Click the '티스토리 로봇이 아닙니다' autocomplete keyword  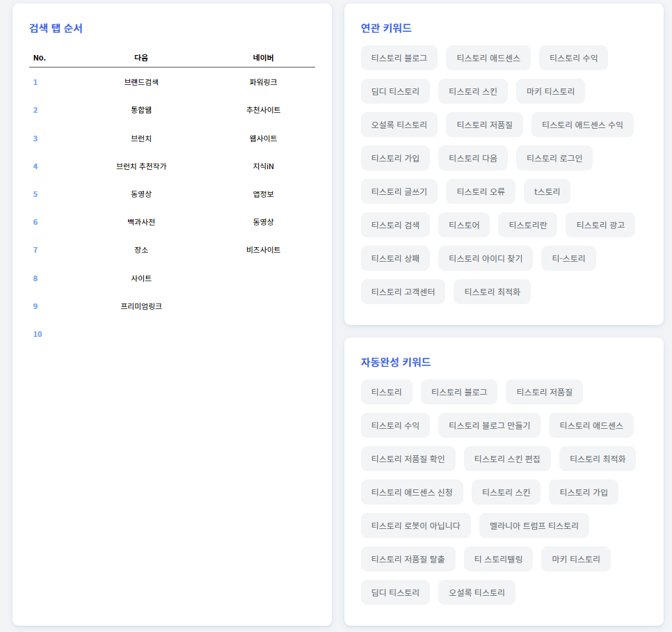(415, 526)
